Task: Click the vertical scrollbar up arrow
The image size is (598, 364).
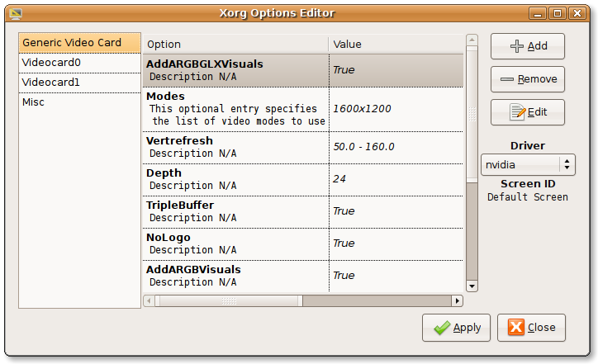Action: coord(472,40)
